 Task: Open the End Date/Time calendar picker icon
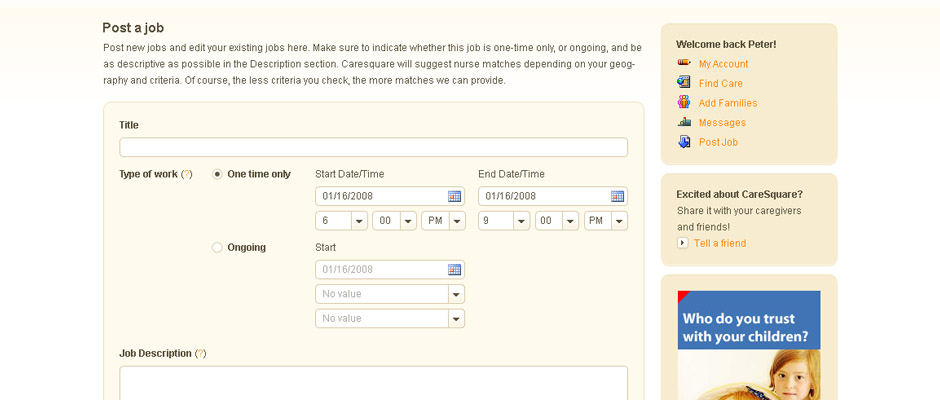[x=617, y=196]
